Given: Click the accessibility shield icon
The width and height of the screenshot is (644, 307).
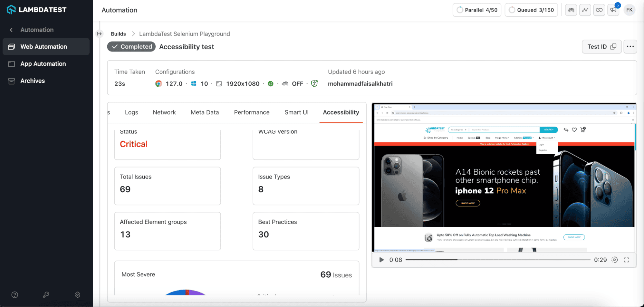Looking at the screenshot, I should 314,84.
